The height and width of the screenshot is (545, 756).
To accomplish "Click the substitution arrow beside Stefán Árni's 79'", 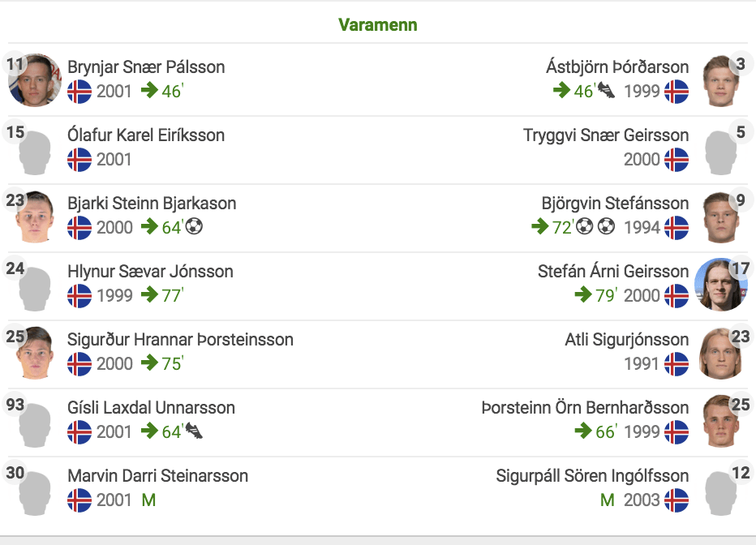I will [583, 294].
